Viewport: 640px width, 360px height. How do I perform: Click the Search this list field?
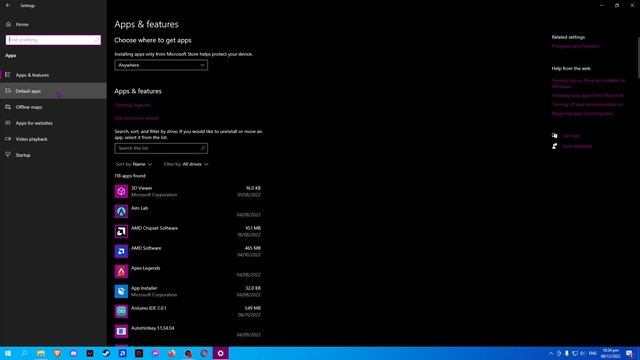coord(161,149)
